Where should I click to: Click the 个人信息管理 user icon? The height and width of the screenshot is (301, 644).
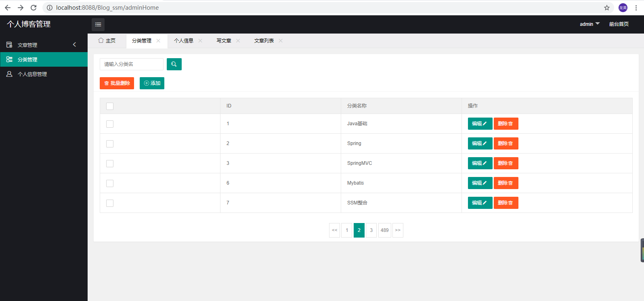tap(9, 74)
